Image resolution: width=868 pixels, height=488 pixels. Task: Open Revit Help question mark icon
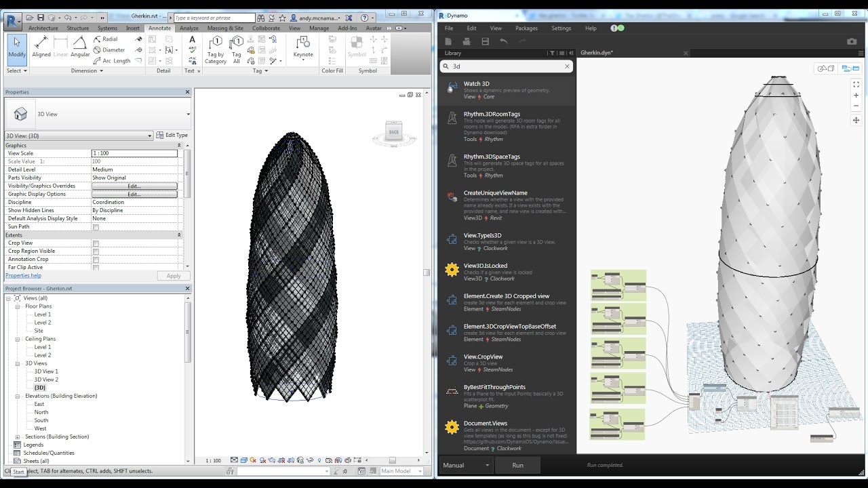point(364,18)
